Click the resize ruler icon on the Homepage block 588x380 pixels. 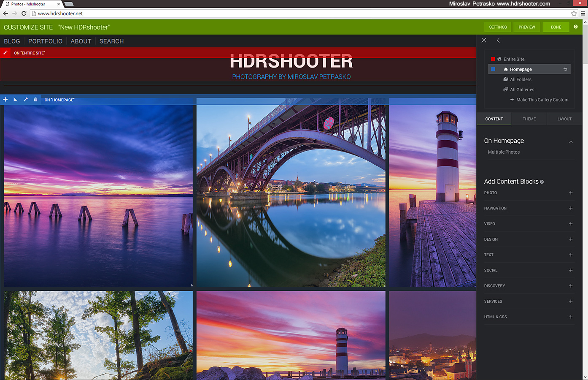coord(15,100)
